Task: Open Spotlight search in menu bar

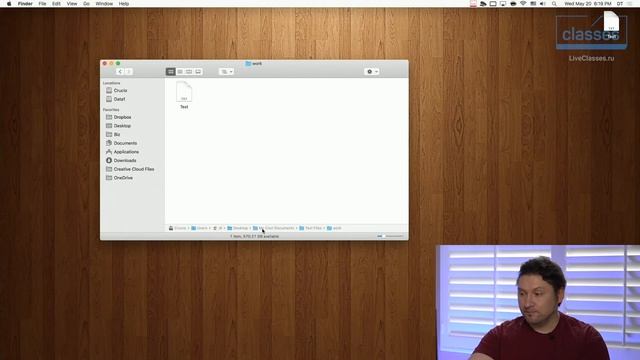Action: (x=554, y=4)
